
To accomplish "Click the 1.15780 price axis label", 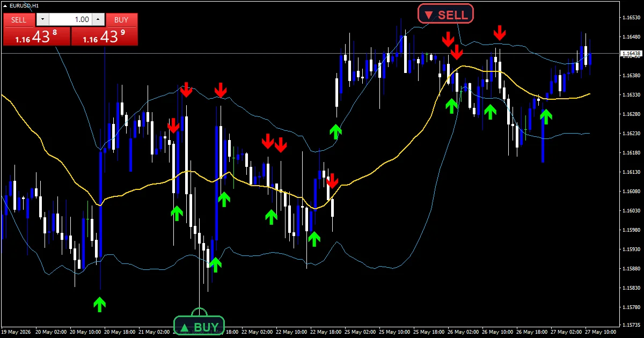I will (x=631, y=307).
